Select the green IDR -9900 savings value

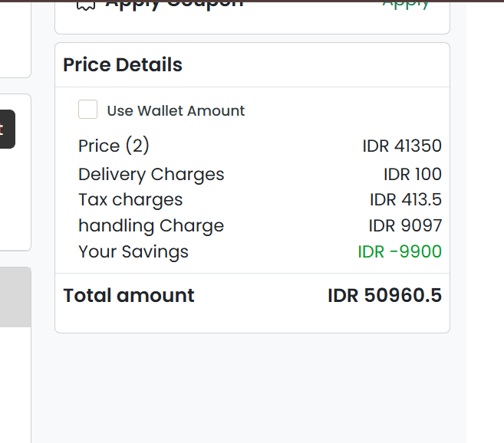pos(400,251)
